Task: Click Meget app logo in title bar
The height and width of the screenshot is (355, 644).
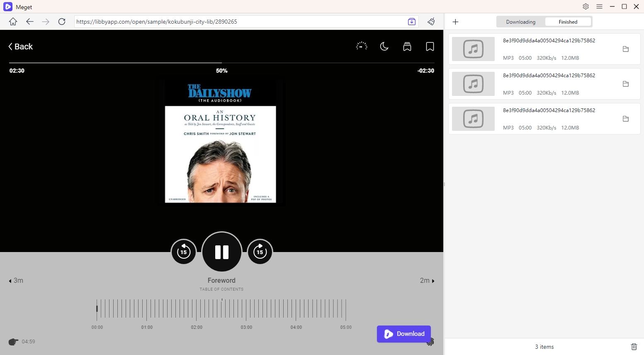Action: 8,7
